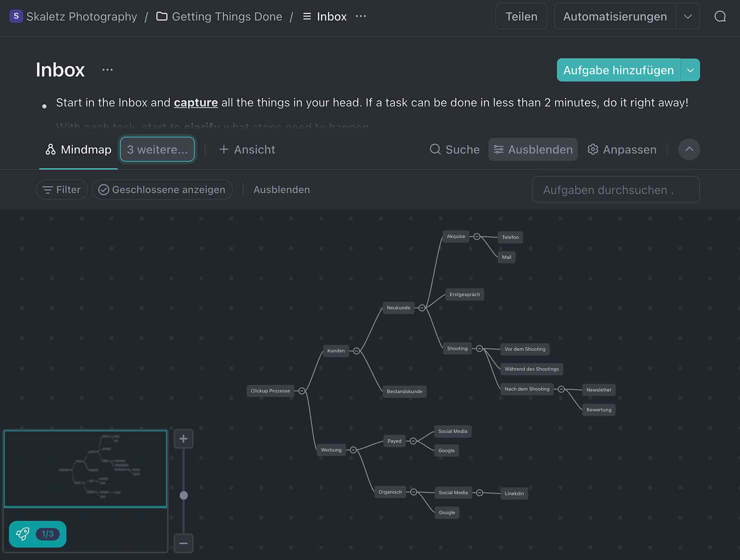
Task: Collapse the Kunden node branch
Action: (357, 351)
